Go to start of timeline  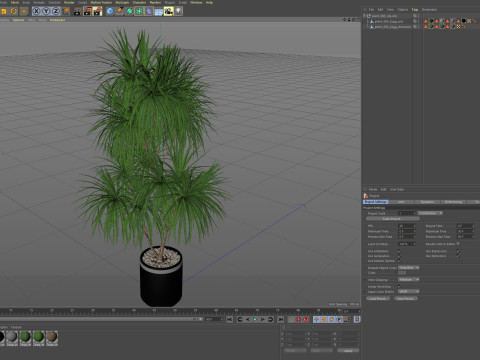click(229, 319)
